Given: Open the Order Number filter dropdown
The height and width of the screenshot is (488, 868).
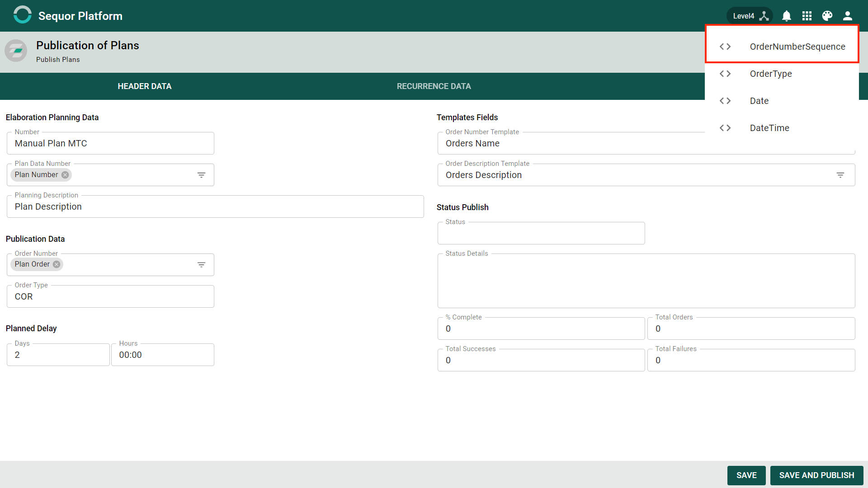Looking at the screenshot, I should [x=202, y=265].
